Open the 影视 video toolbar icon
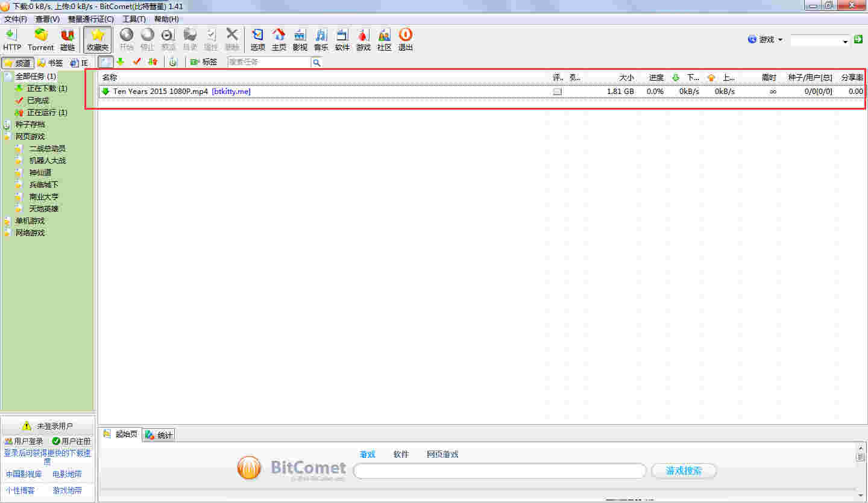 pyautogui.click(x=300, y=40)
